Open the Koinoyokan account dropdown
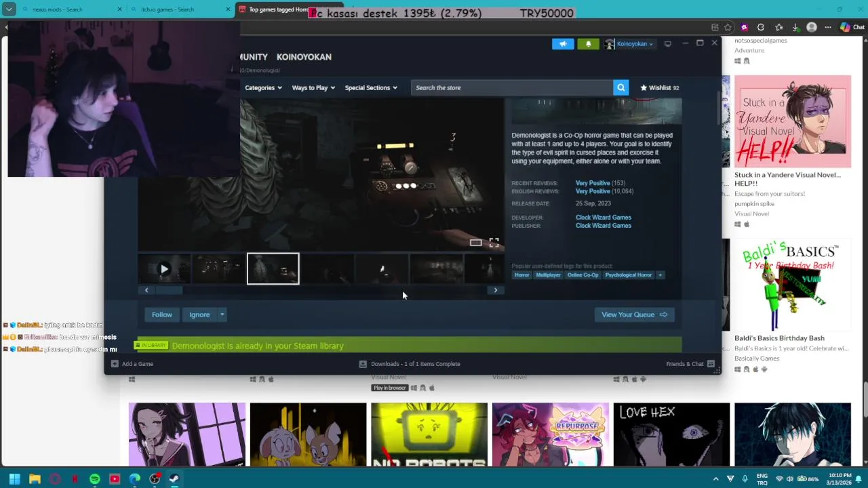Viewport: 868px width, 488px height. pyautogui.click(x=630, y=44)
